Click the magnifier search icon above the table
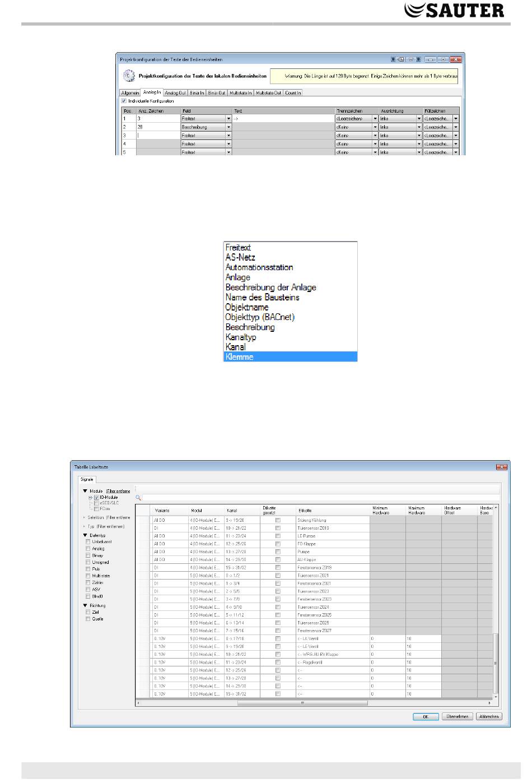 (x=138, y=497)
